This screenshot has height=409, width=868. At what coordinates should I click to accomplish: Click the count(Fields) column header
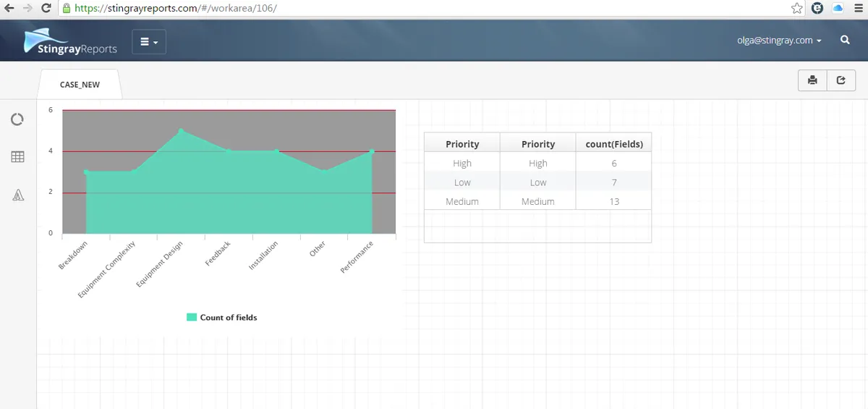614,144
